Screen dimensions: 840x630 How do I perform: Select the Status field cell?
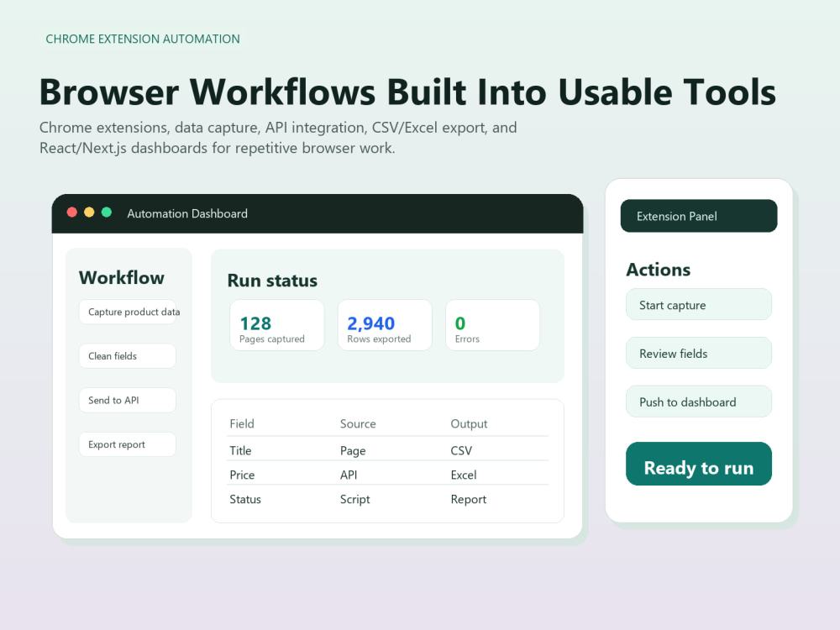(245, 499)
